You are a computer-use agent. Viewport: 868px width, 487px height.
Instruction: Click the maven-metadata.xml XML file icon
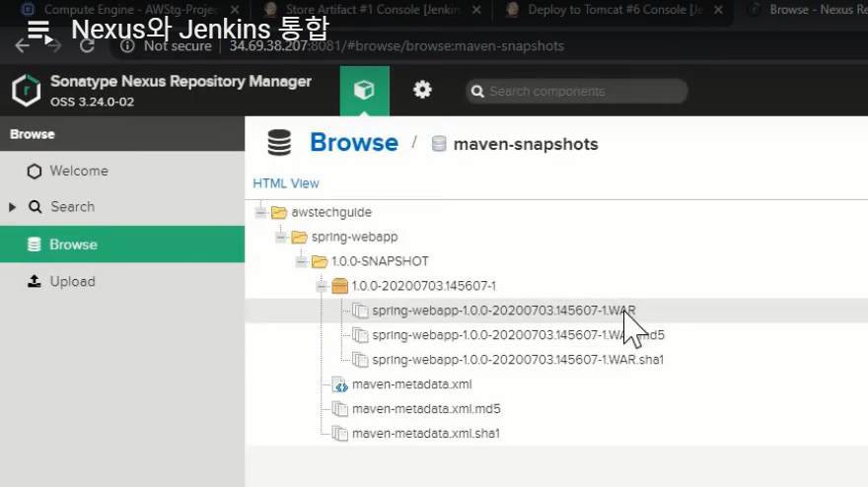[x=340, y=384]
